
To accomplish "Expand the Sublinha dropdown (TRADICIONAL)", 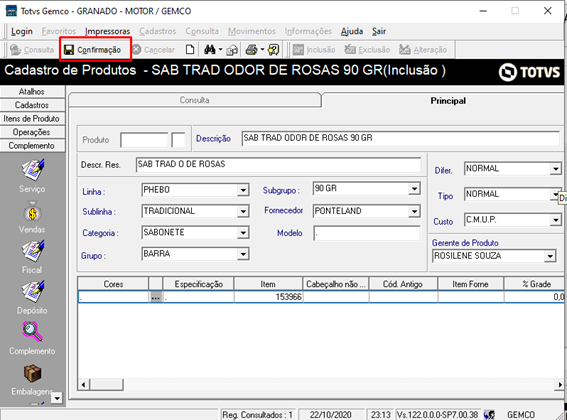I will pyautogui.click(x=243, y=211).
